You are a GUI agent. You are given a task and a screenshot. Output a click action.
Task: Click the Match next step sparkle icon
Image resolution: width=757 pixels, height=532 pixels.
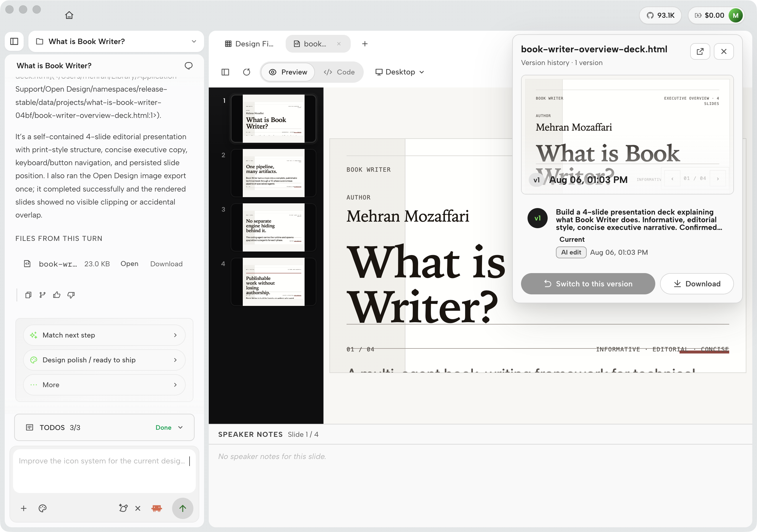[34, 335]
